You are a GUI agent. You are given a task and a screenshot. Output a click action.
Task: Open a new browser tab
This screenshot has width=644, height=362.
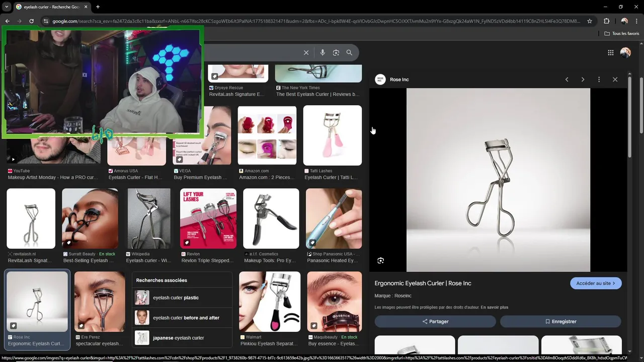pos(98,7)
